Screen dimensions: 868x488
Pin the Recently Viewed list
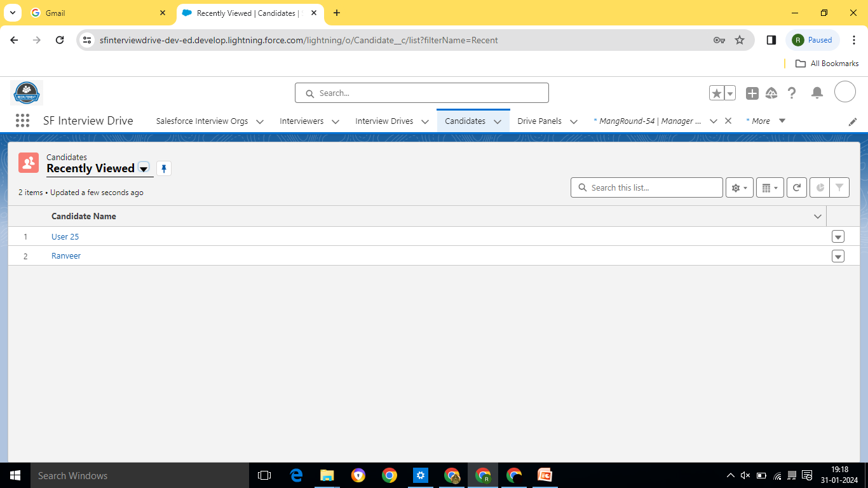(164, 168)
